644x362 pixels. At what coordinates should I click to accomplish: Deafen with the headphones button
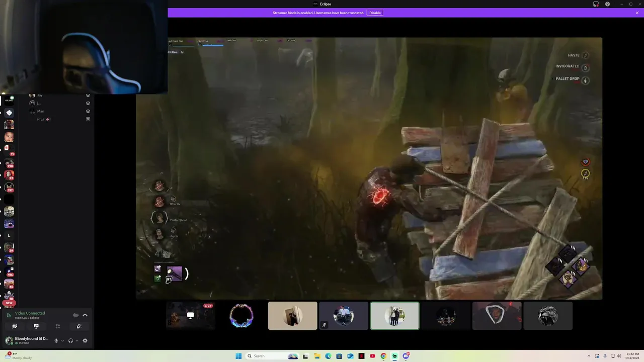point(70,340)
